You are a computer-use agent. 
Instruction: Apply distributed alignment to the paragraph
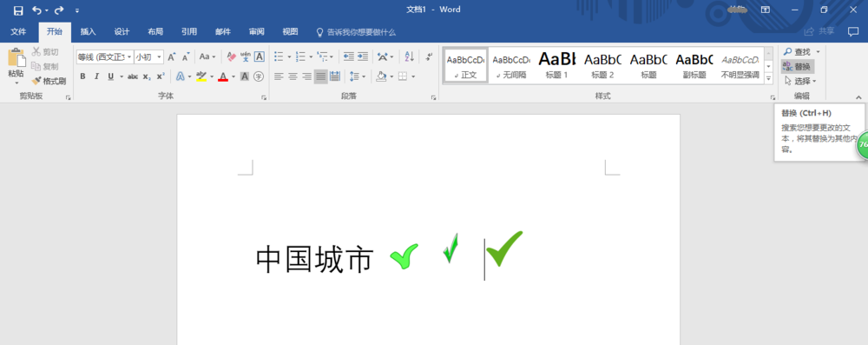(x=334, y=76)
